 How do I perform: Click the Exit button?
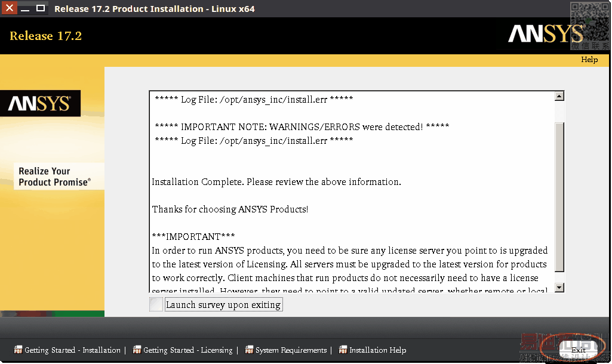[x=579, y=350]
